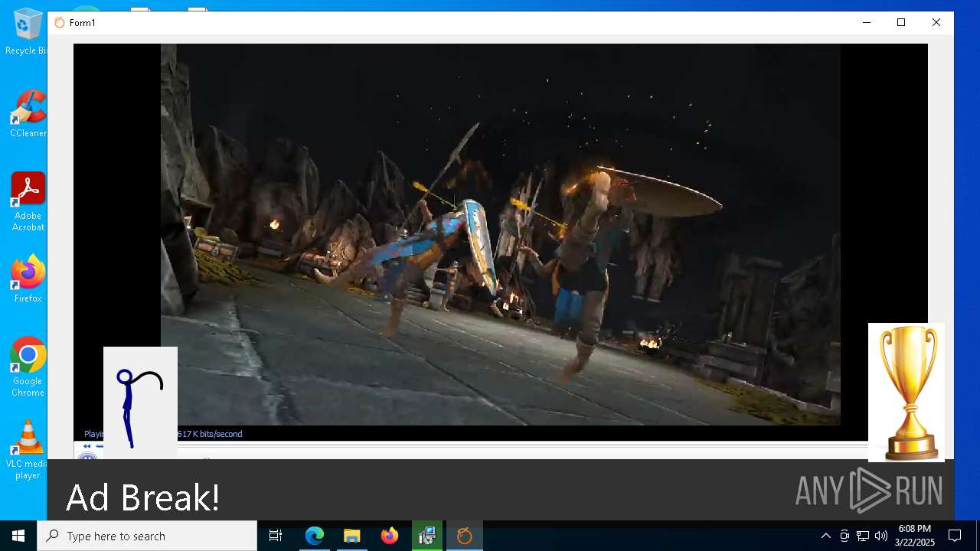Screen dimensions: 980x551
Task: Click the golden trophy image
Action: click(906, 393)
